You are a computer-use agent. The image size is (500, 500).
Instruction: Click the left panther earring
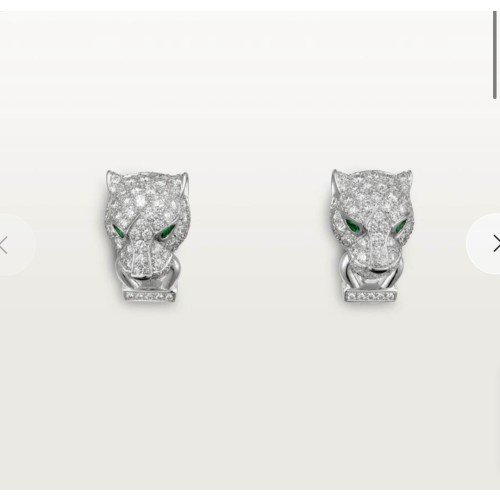point(147,236)
